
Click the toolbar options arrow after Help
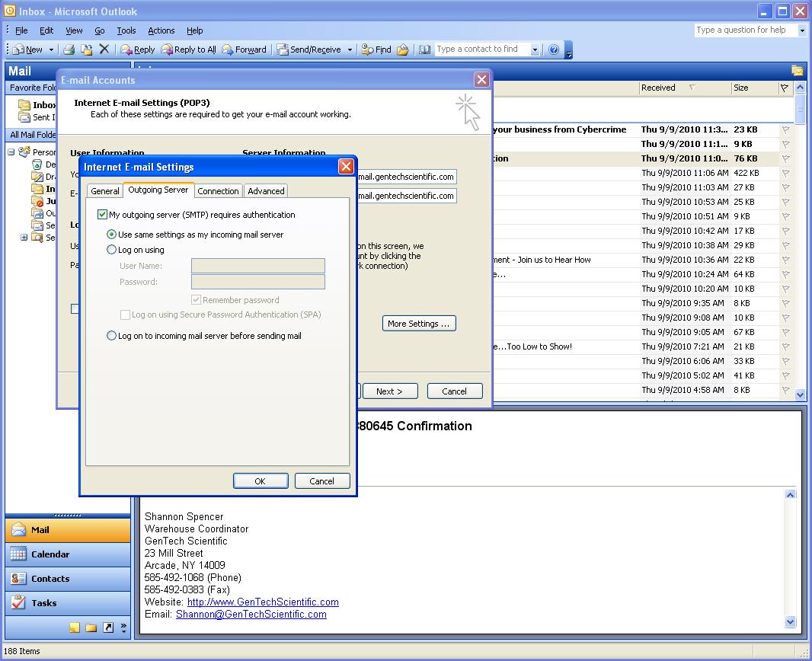click(x=568, y=51)
